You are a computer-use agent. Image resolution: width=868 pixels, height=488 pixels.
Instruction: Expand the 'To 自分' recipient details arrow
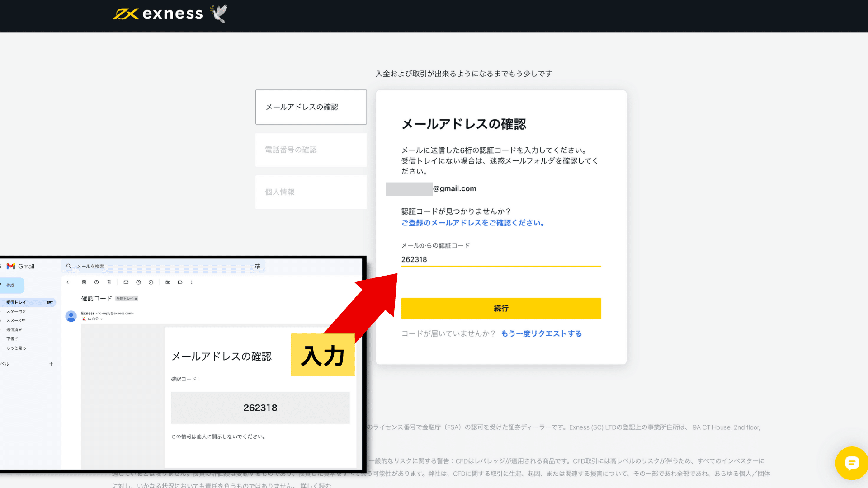pyautogui.click(x=101, y=319)
